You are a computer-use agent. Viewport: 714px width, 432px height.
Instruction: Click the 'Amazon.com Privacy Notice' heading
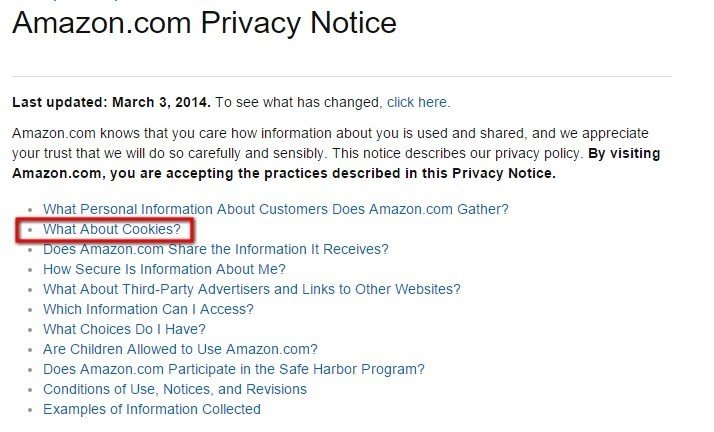[204, 23]
